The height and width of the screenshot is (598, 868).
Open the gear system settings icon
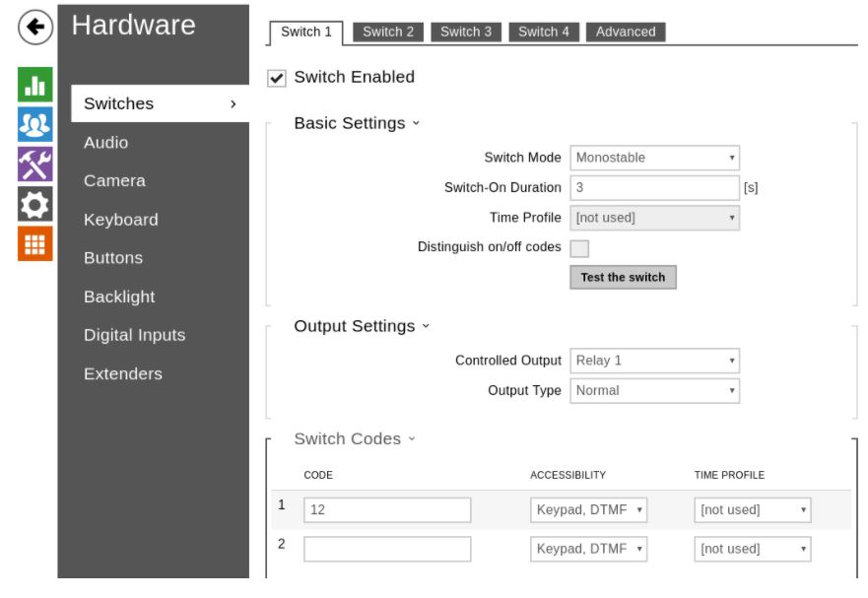click(x=35, y=204)
